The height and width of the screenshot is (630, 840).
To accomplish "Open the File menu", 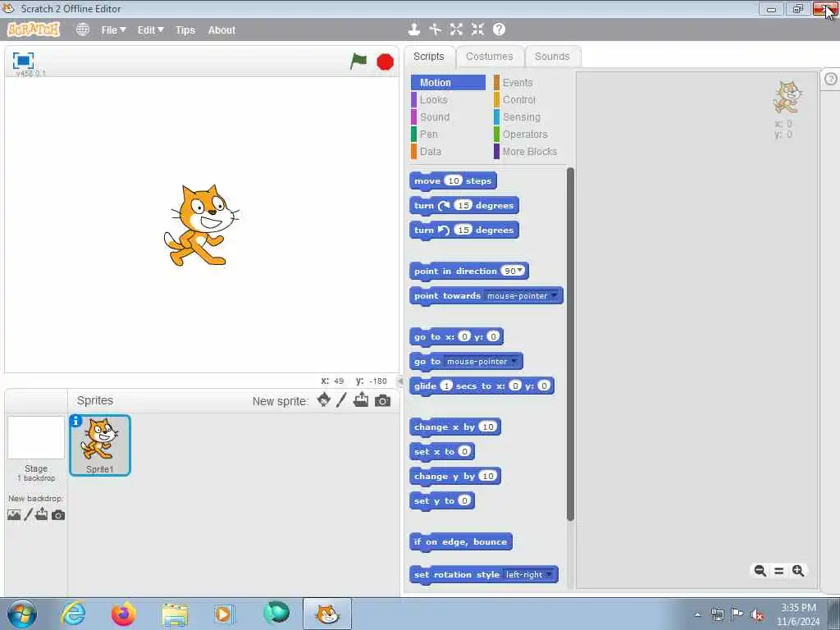I will click(113, 30).
